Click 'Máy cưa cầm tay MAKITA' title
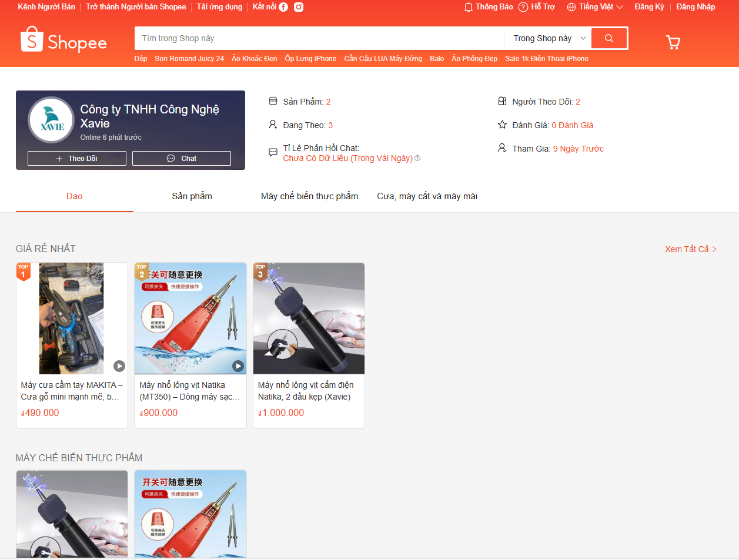 (x=72, y=391)
